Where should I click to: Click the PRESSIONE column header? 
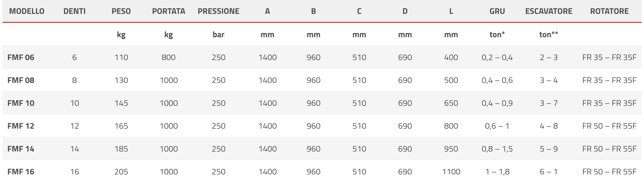tap(219, 11)
